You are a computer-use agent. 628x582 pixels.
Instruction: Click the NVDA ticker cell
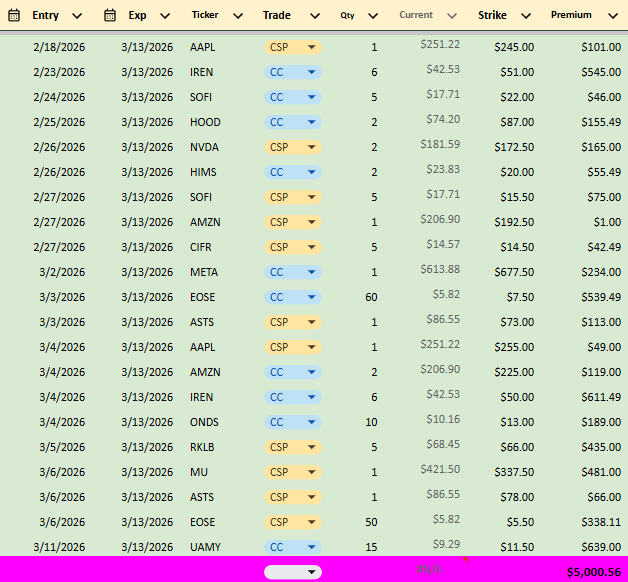(204, 147)
